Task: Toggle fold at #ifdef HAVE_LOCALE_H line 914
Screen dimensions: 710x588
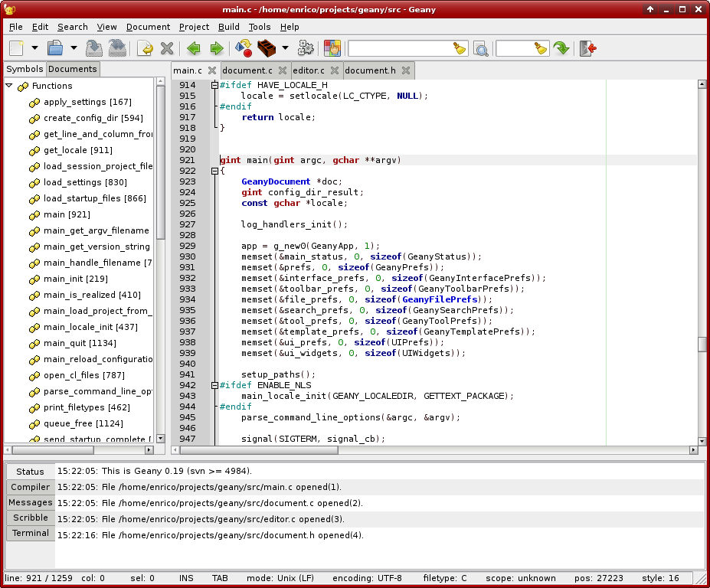Action: pos(215,85)
